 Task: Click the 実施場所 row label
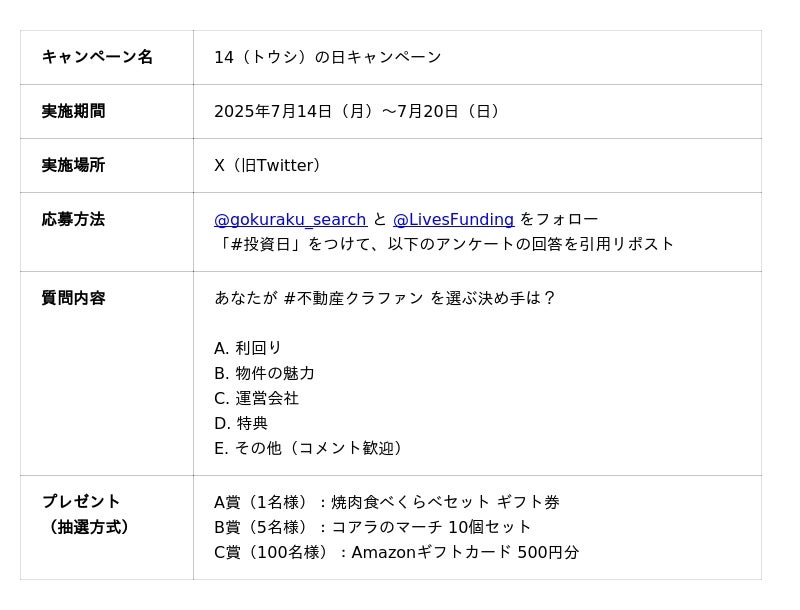click(x=73, y=165)
